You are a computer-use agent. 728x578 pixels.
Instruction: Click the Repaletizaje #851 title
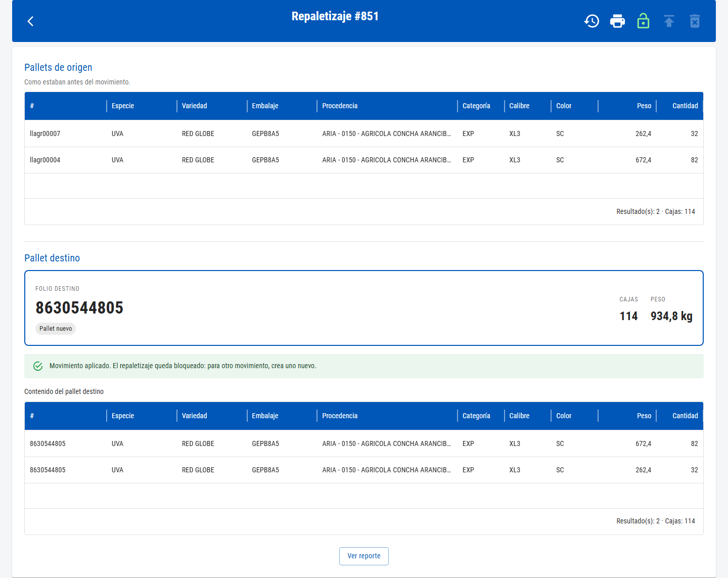point(335,16)
